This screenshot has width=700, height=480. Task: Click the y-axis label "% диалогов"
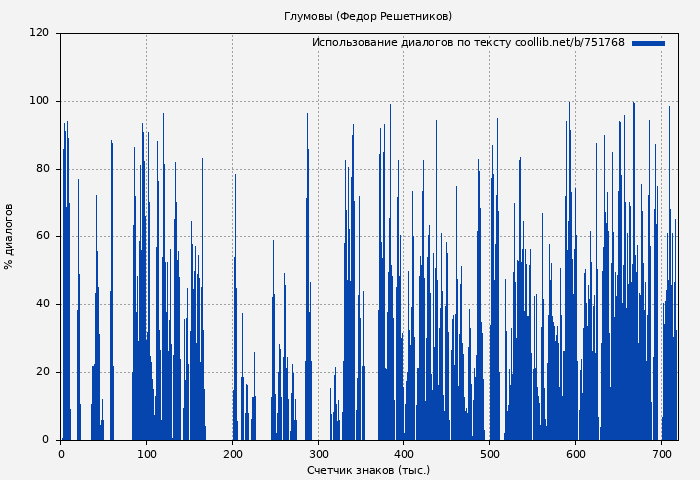pos(10,236)
